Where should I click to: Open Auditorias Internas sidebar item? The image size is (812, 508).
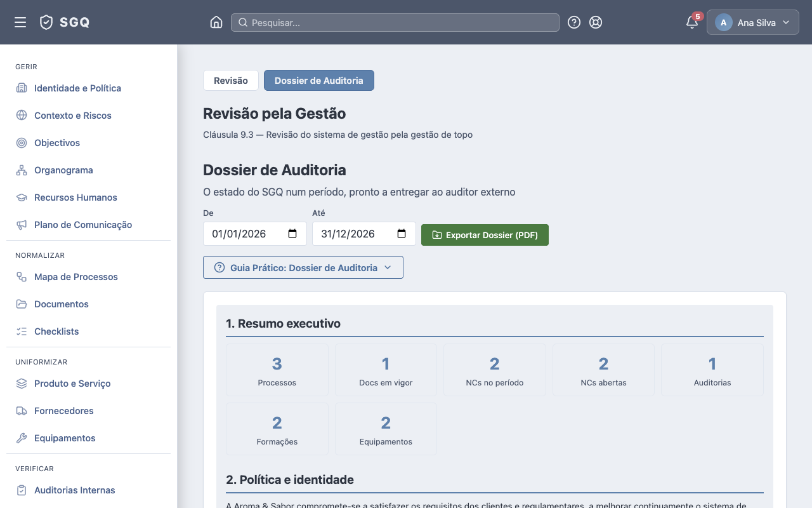click(x=89, y=490)
